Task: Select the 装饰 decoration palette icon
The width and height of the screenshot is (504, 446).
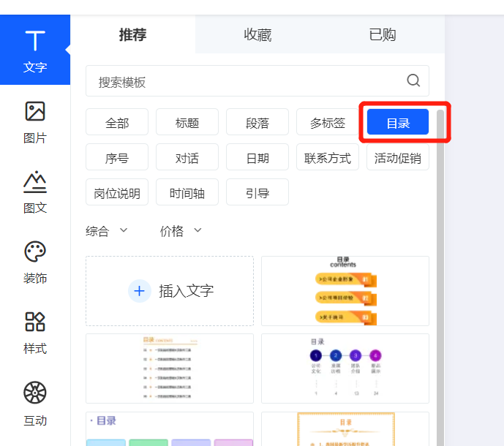Action: coord(35,252)
